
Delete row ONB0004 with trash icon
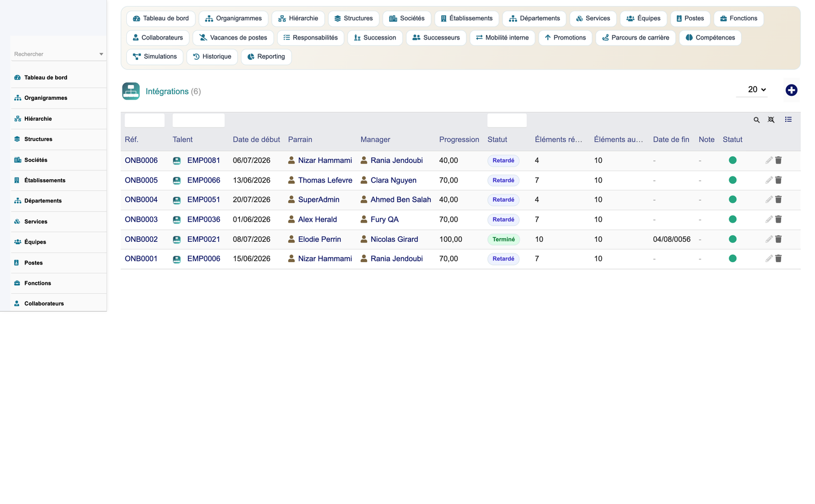click(x=778, y=200)
